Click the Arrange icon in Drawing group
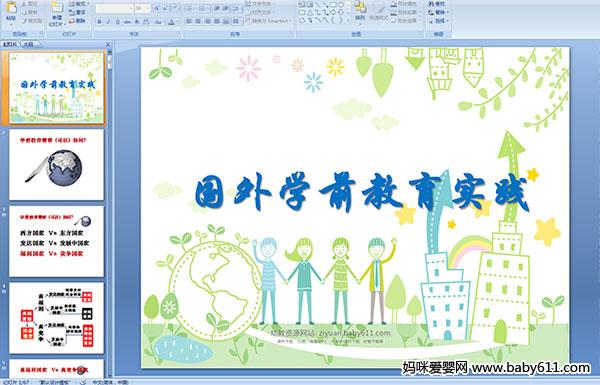 click(360, 10)
